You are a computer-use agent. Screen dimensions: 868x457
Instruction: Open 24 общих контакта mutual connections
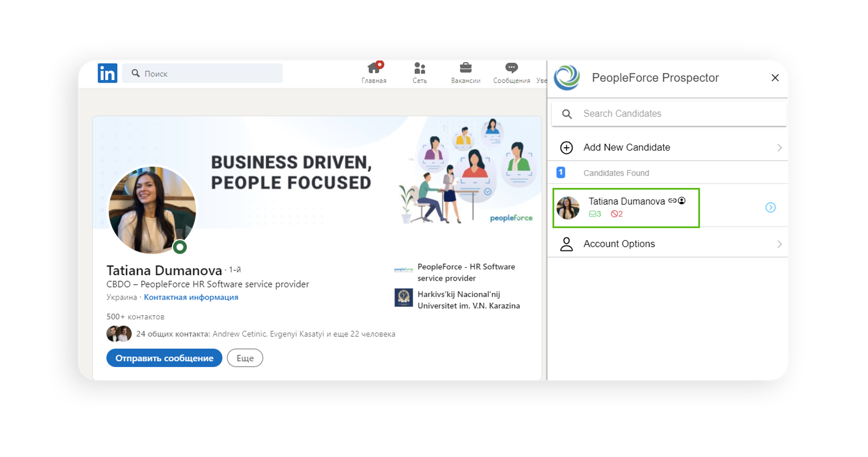265,334
